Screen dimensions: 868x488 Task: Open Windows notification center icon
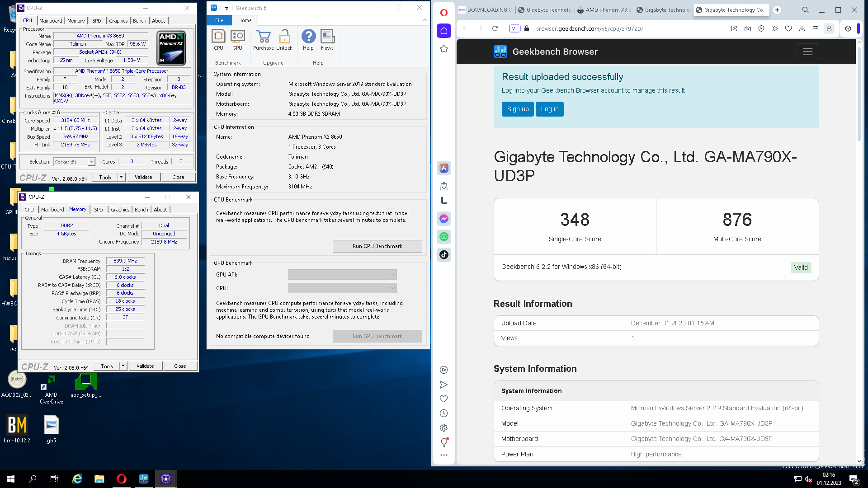point(854,479)
